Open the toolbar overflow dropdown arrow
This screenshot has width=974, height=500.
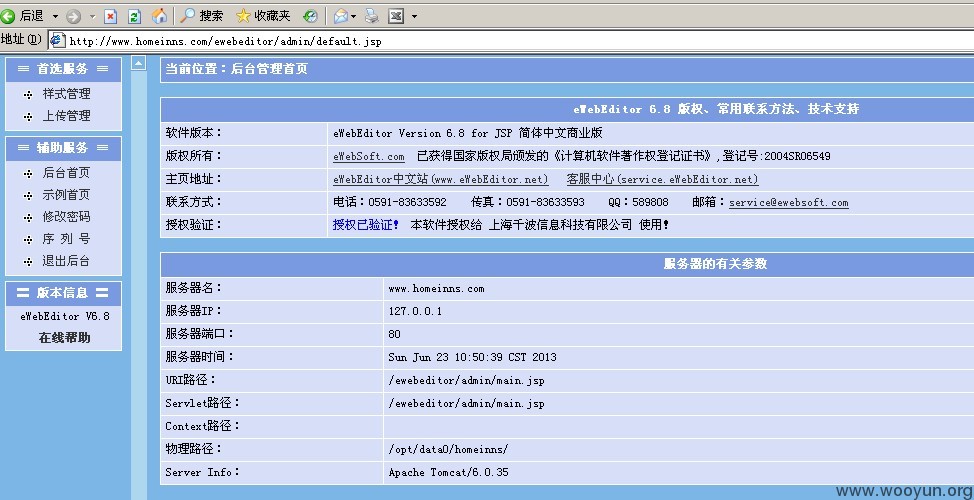[414, 16]
